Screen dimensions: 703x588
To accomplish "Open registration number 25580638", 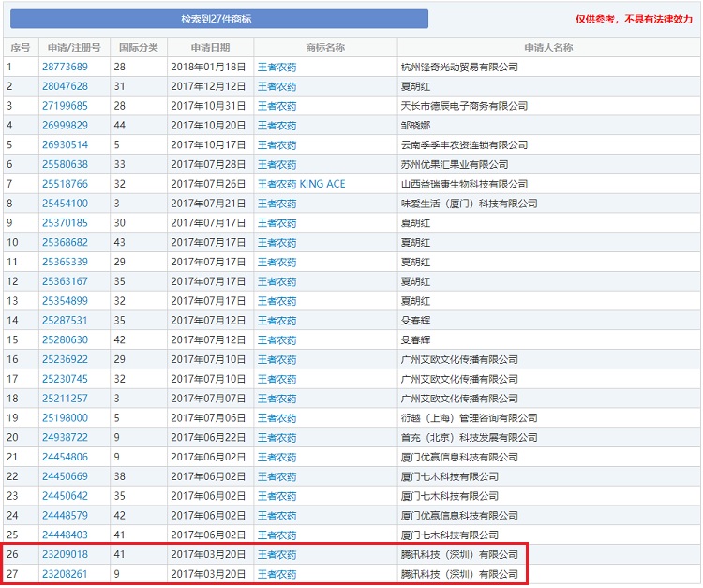I will tap(65, 164).
